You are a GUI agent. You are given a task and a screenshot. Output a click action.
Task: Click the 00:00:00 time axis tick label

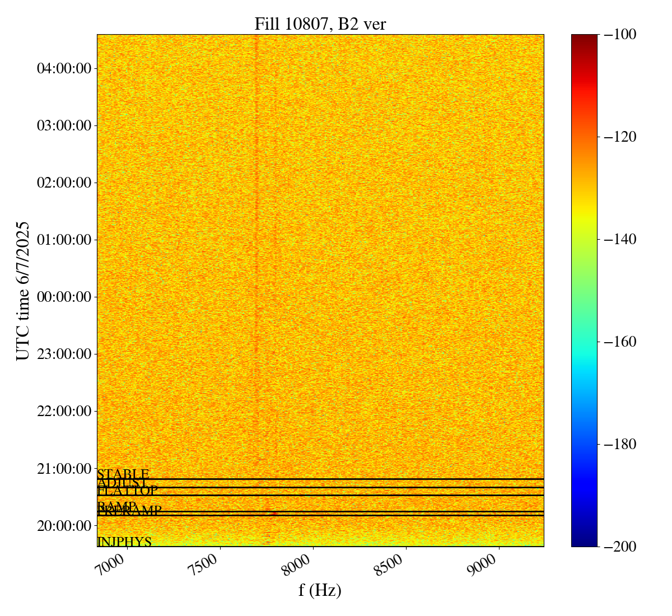(64, 297)
